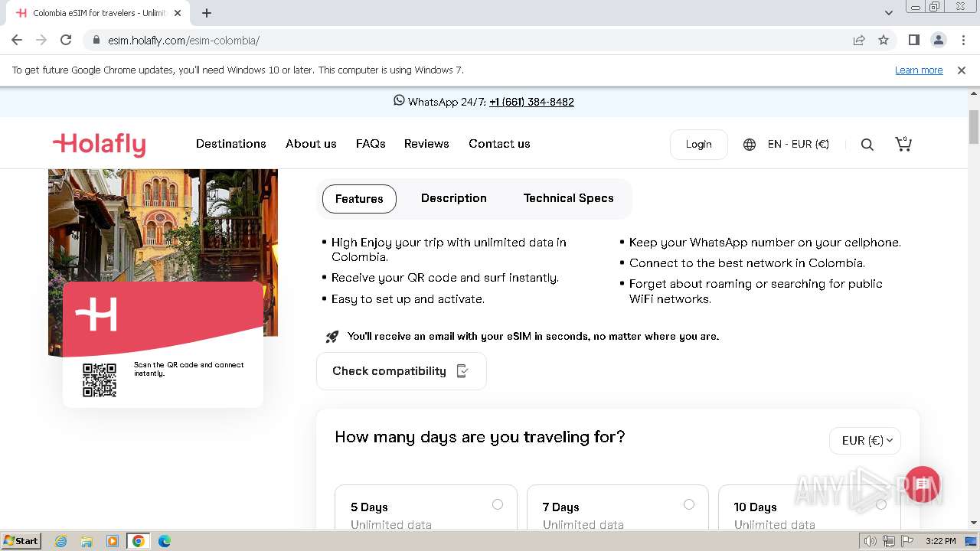This screenshot has height=551, width=980.
Task: Open Chrome's three-dot menu
Action: click(963, 40)
